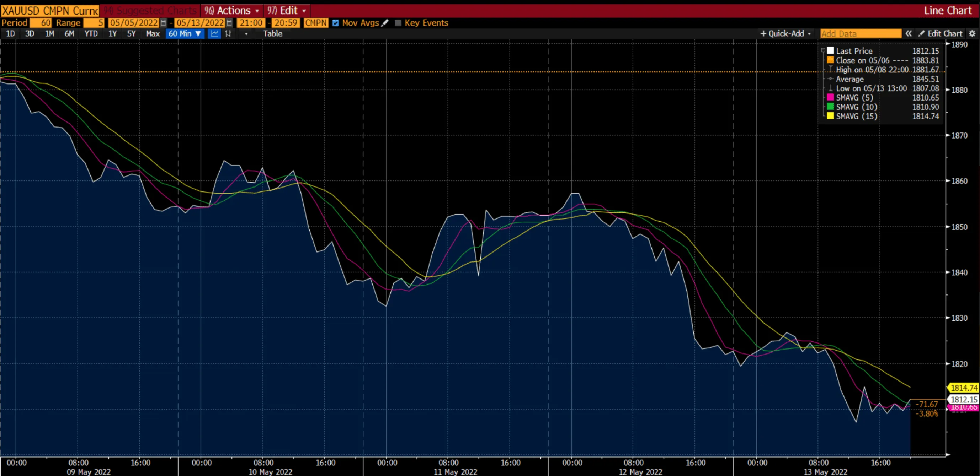Open the 60 Min interval dropdown
Viewport: 980px width, 476px height.
point(185,33)
